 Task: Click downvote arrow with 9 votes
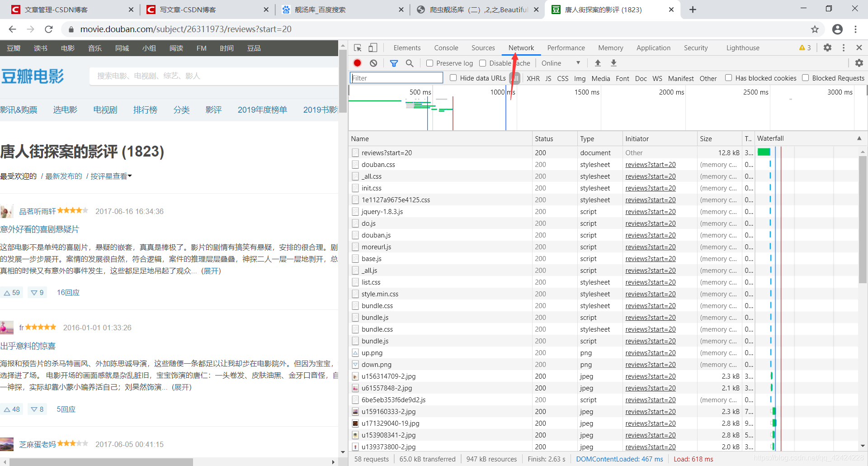pos(37,293)
